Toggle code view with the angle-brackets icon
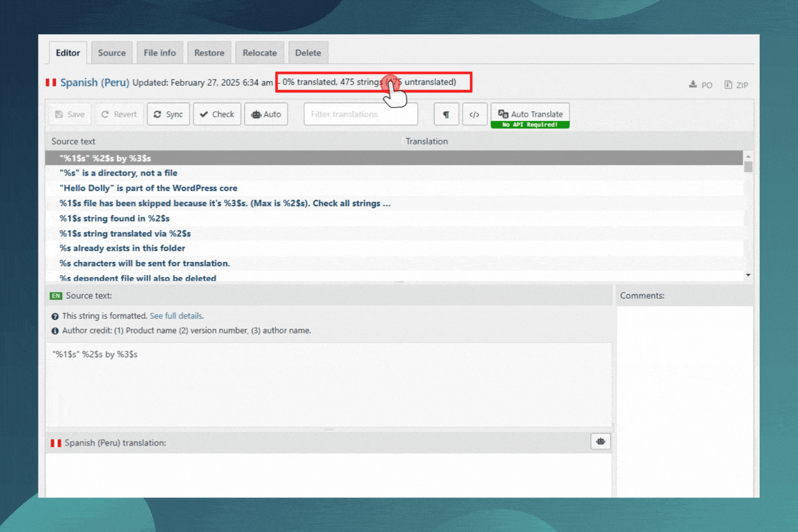 tap(475, 114)
